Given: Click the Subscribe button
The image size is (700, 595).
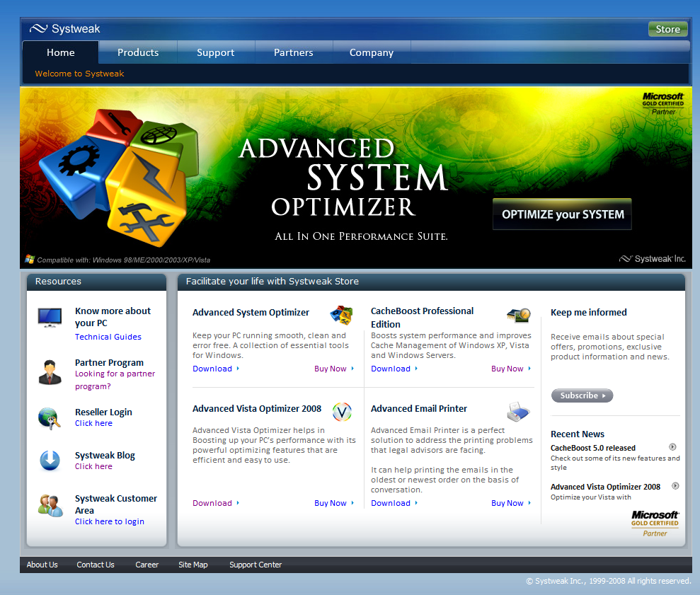Looking at the screenshot, I should 582,395.
